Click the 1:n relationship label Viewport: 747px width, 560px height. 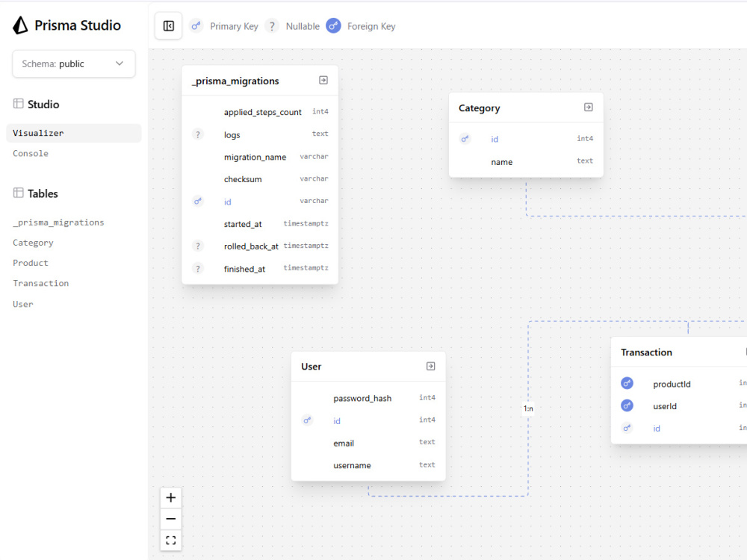pos(528,408)
